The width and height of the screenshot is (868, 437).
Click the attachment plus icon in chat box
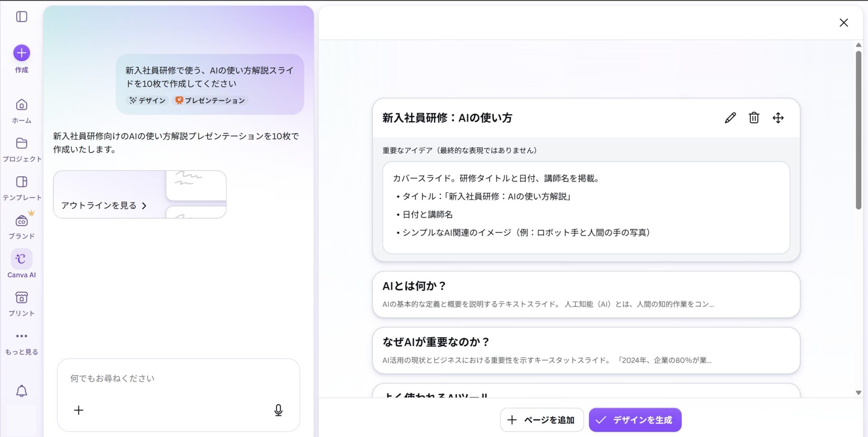coord(79,410)
